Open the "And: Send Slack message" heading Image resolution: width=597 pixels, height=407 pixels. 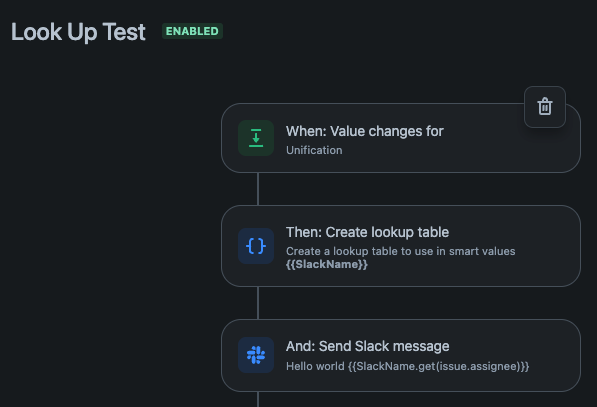(x=367, y=346)
